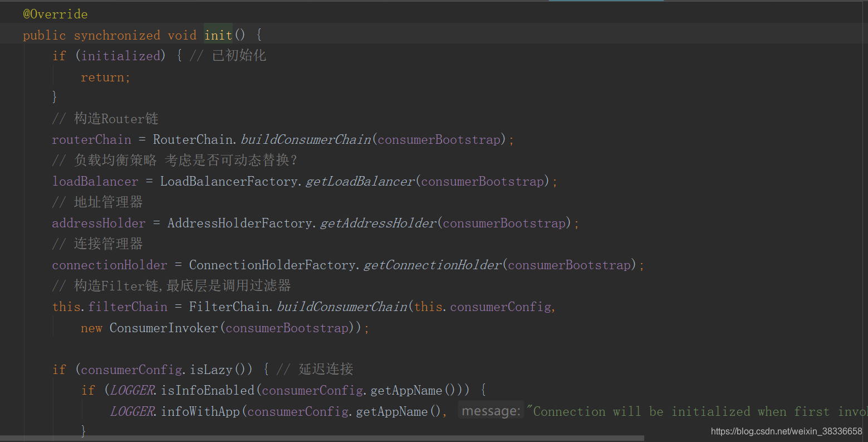Click the message: parameter hint

491,411
